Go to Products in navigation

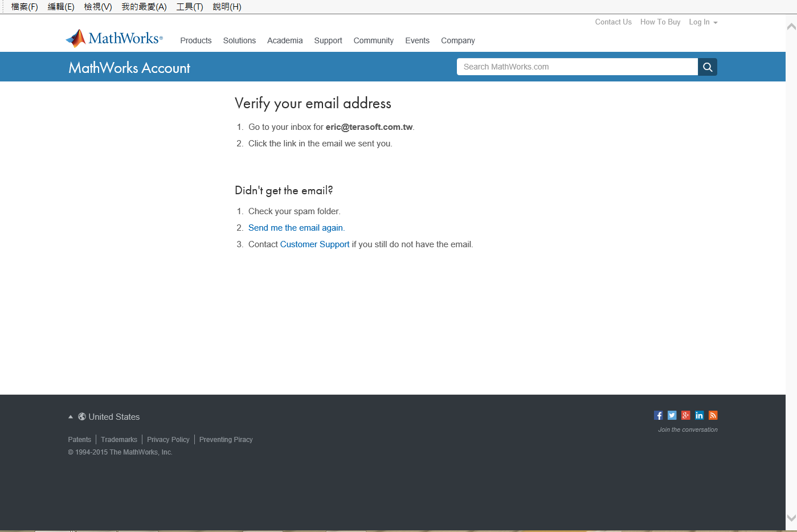click(x=196, y=40)
